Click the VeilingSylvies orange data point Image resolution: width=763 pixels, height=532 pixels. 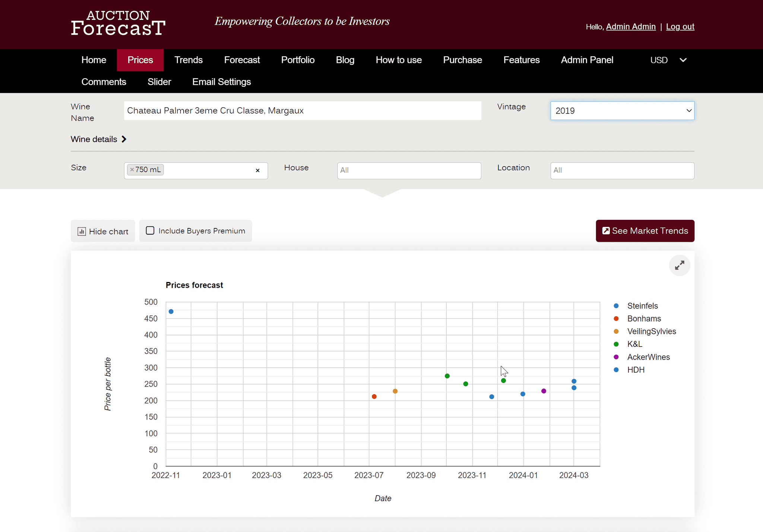tap(395, 391)
